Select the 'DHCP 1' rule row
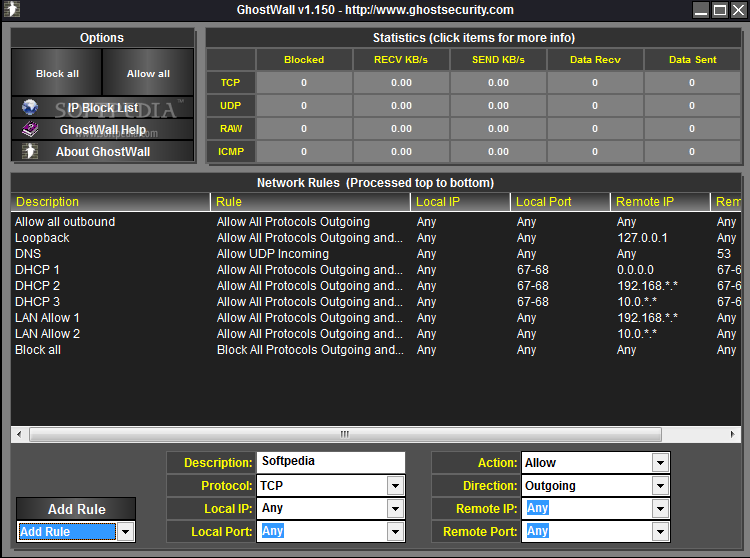750x558 pixels. click(376, 270)
